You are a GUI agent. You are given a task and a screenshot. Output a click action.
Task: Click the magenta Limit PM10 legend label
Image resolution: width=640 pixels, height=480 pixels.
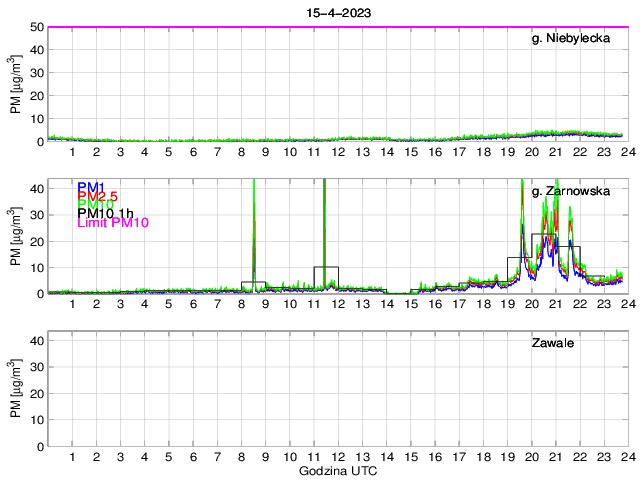[x=113, y=223]
